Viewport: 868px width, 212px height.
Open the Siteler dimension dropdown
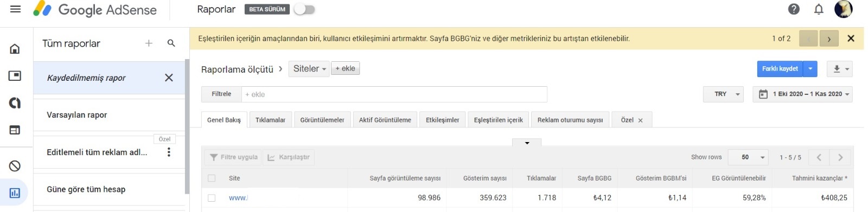(309, 69)
